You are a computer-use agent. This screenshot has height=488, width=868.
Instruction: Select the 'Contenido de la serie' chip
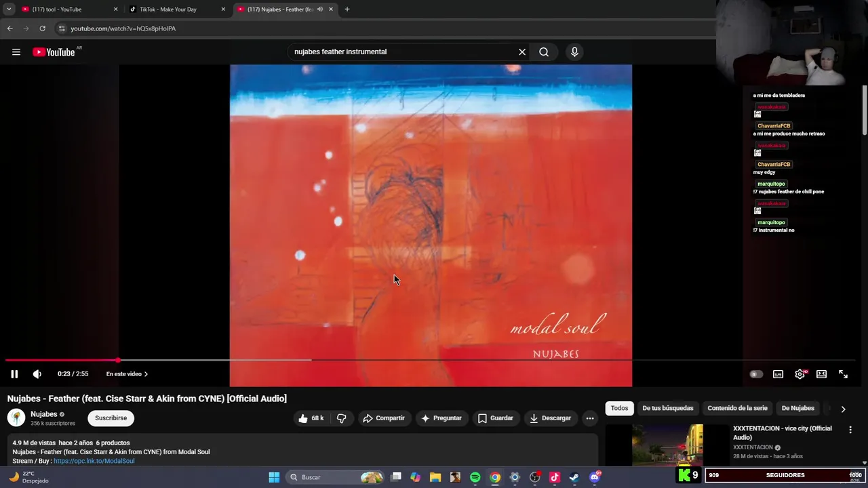(738, 408)
